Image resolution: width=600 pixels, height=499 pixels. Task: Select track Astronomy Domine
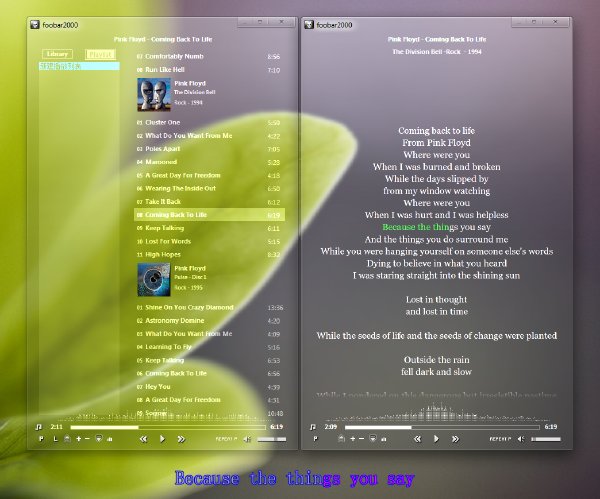click(x=209, y=321)
